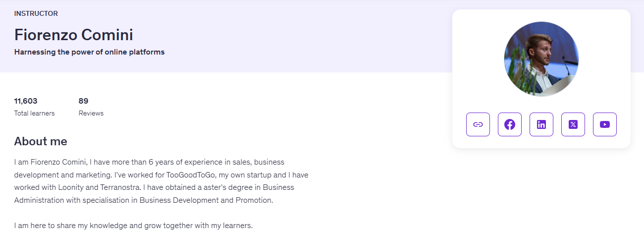Click the 11,603 learner count
644x235 pixels.
[26, 101]
